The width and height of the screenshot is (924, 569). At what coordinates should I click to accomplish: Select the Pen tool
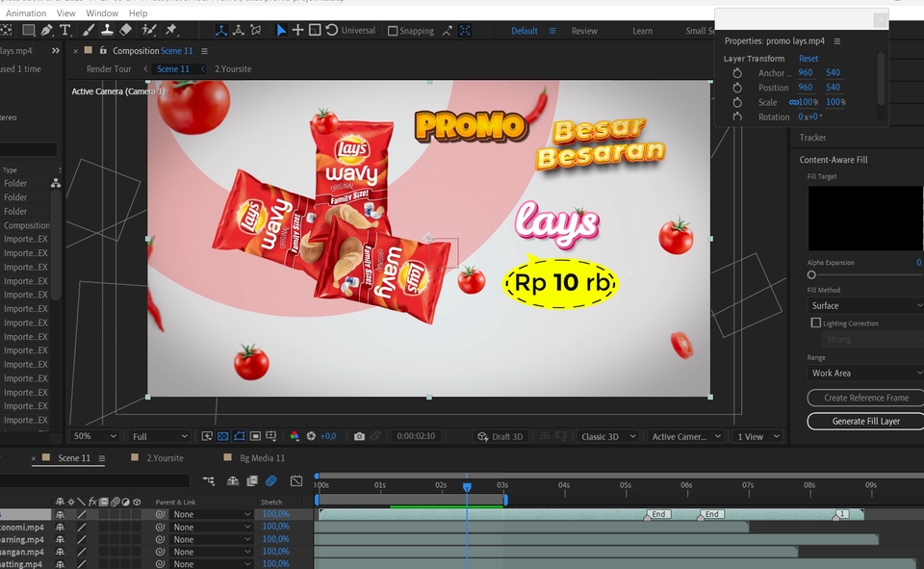tap(46, 30)
